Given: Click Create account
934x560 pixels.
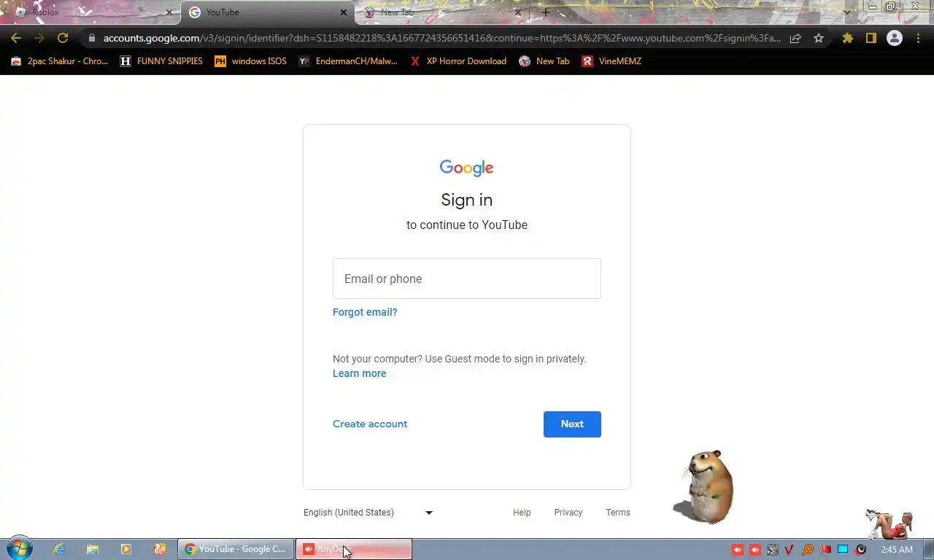Looking at the screenshot, I should click(370, 424).
